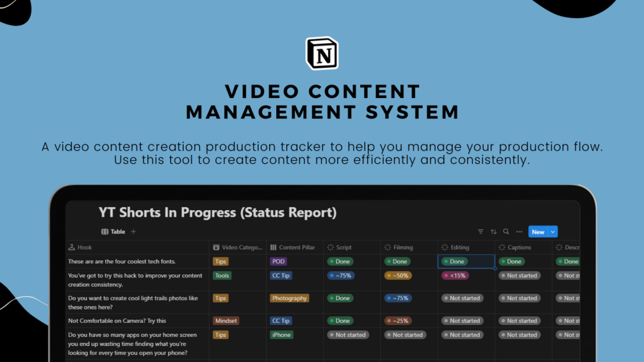Click the columns icon in Content Pillar header

point(273,247)
